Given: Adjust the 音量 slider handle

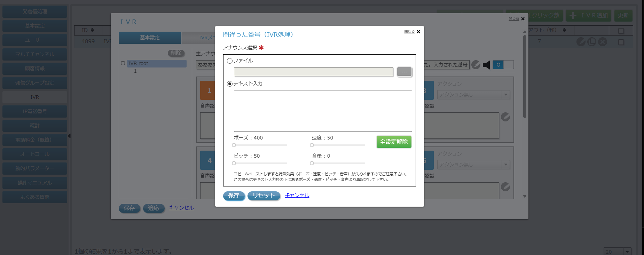Looking at the screenshot, I should (312, 163).
